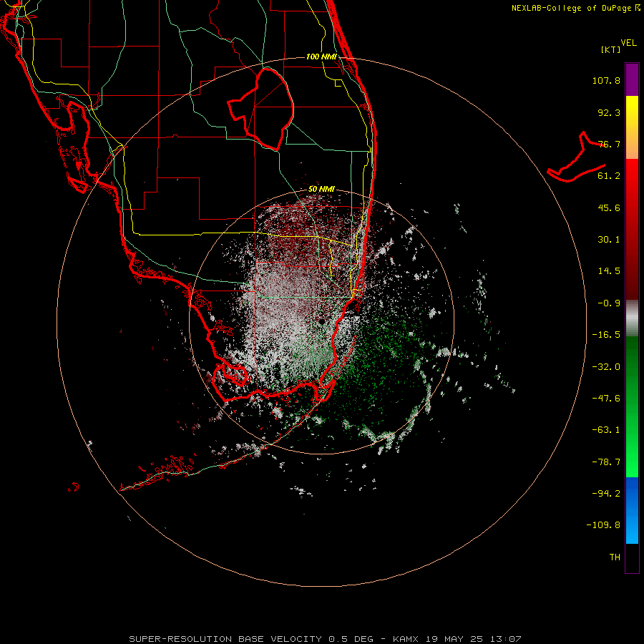Pick the black TH segment of velocity scale
Screen dimensions: 644x644
point(632,557)
